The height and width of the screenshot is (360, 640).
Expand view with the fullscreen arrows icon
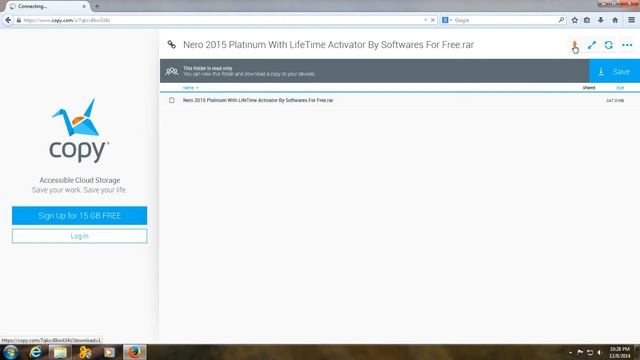pos(592,45)
